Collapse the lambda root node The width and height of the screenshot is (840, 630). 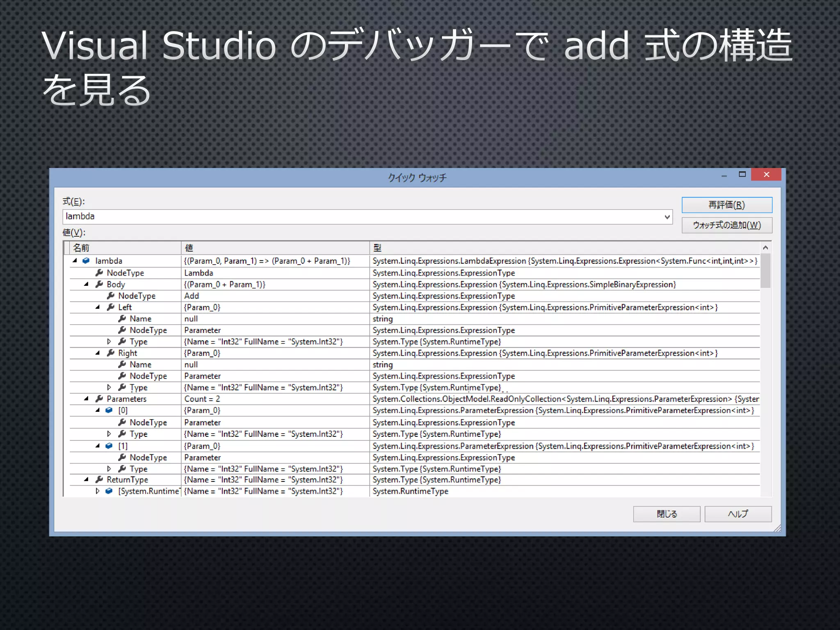[75, 261]
